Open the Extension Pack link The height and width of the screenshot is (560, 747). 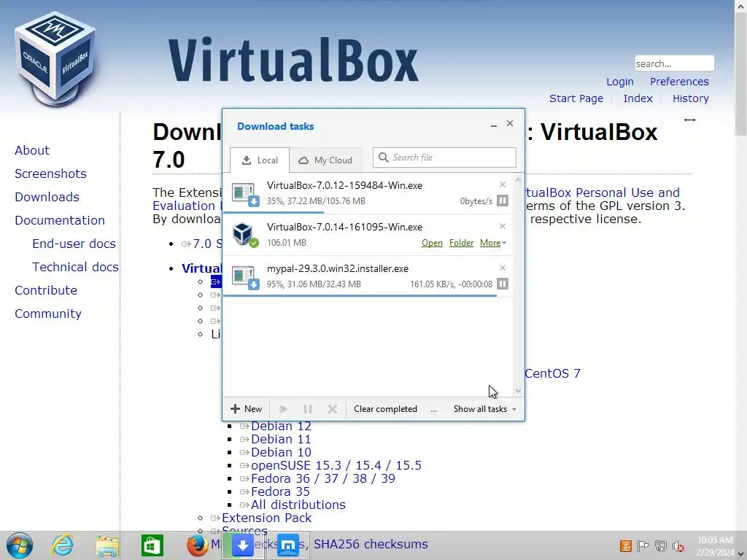coord(266,518)
